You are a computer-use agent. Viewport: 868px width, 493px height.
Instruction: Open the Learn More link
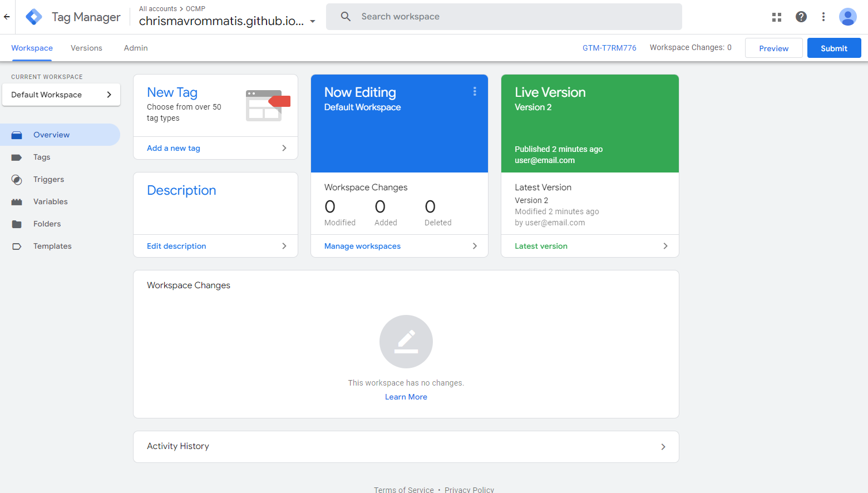pyautogui.click(x=406, y=397)
